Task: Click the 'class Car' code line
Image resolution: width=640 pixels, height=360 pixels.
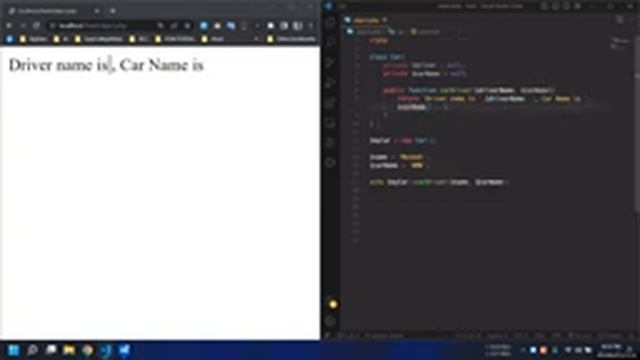Action: point(387,57)
